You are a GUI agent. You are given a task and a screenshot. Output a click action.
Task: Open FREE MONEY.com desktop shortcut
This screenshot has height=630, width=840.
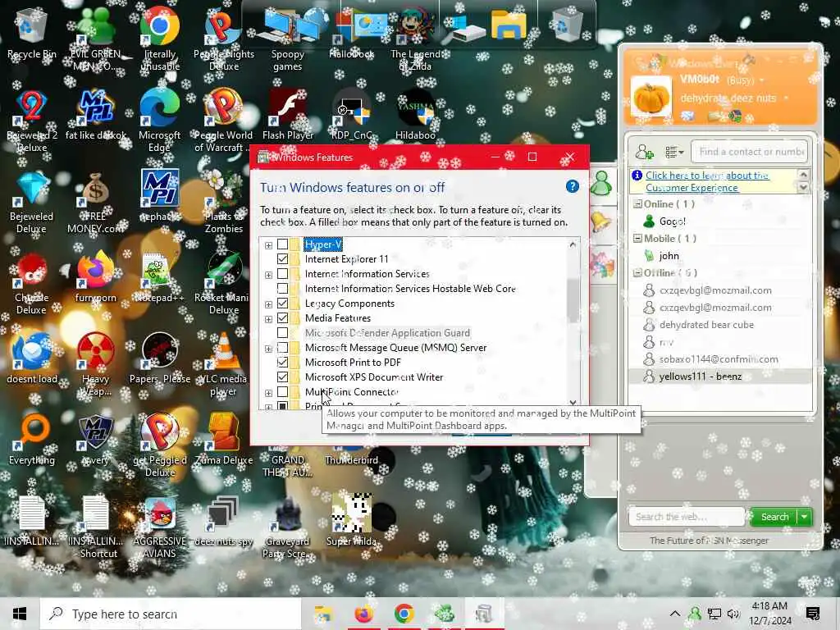95,202
